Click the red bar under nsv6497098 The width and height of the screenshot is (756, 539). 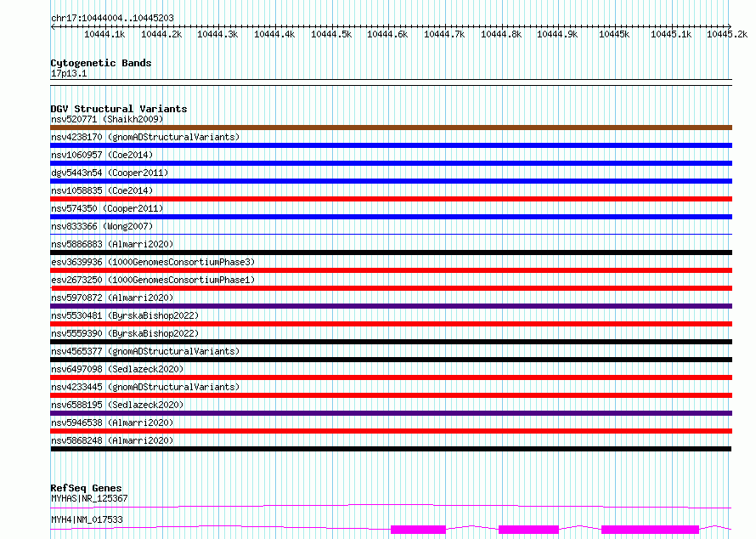click(391, 377)
